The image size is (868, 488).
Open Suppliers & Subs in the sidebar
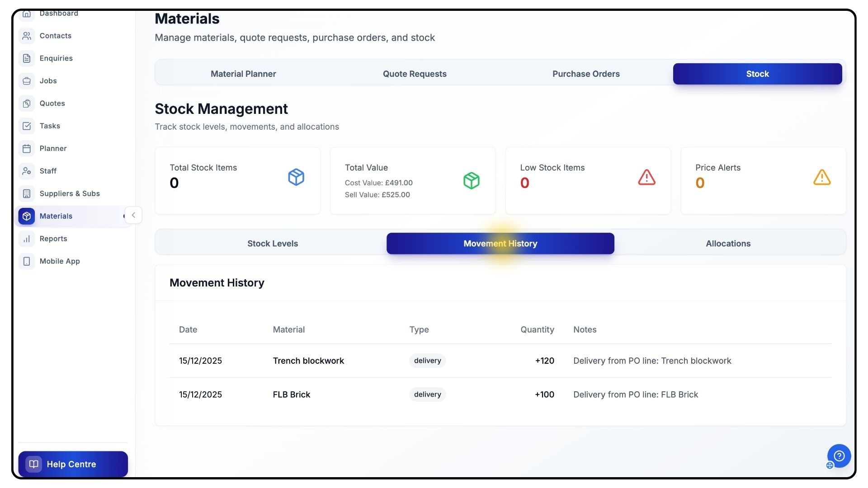(x=69, y=193)
